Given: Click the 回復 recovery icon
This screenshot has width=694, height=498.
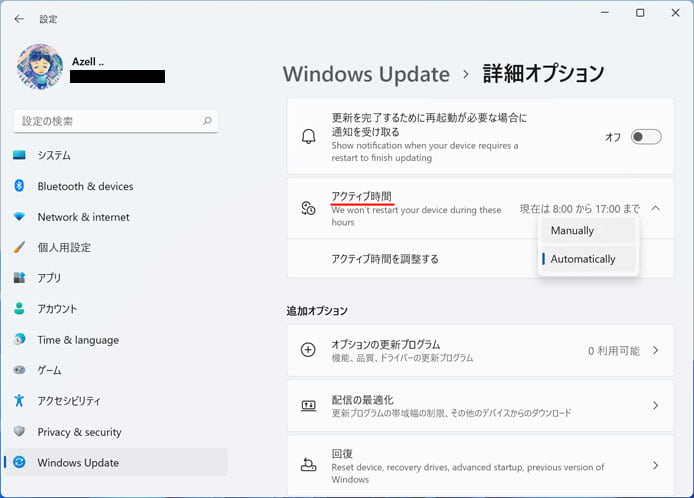Looking at the screenshot, I should coord(308,465).
